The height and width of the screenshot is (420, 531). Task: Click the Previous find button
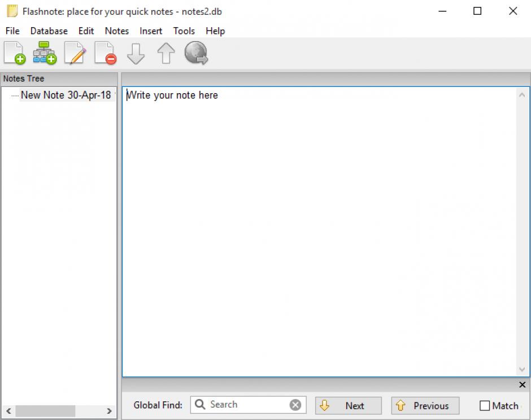(425, 405)
